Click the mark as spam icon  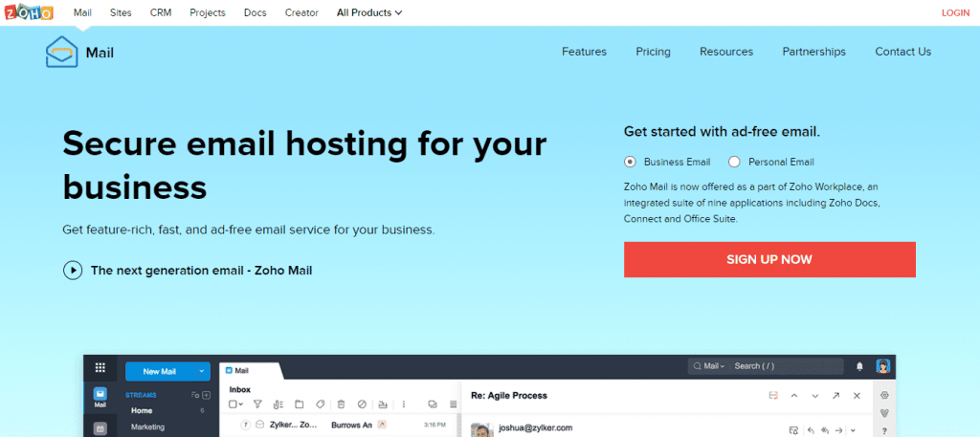[362, 404]
